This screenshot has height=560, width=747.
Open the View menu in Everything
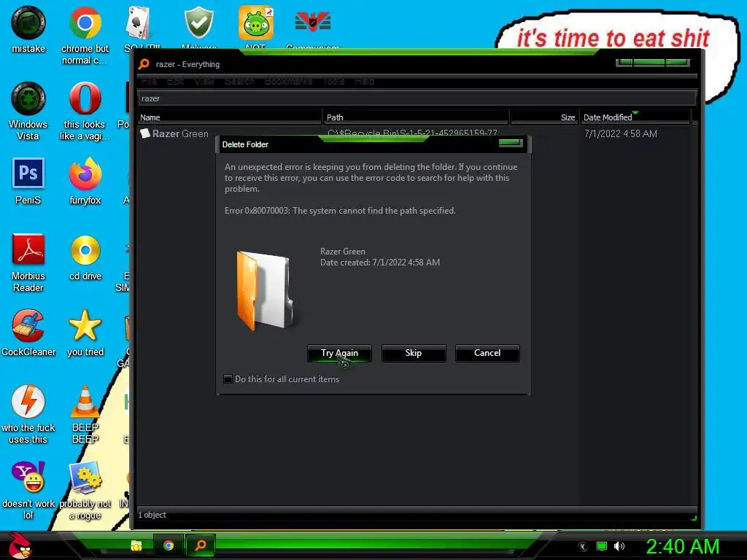point(204,82)
